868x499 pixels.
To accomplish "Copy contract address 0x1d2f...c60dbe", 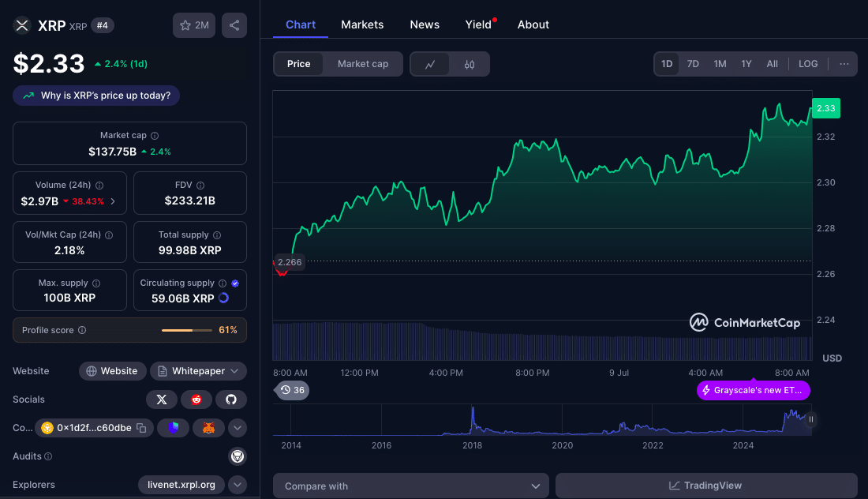I will point(141,428).
